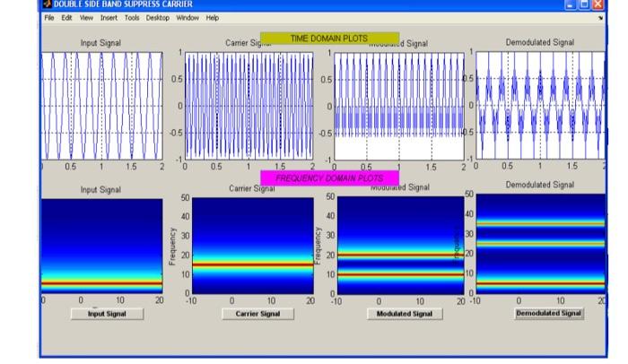The image size is (628, 364).
Task: Click the Carrier Signal time-domain plot
Action: 249,106
